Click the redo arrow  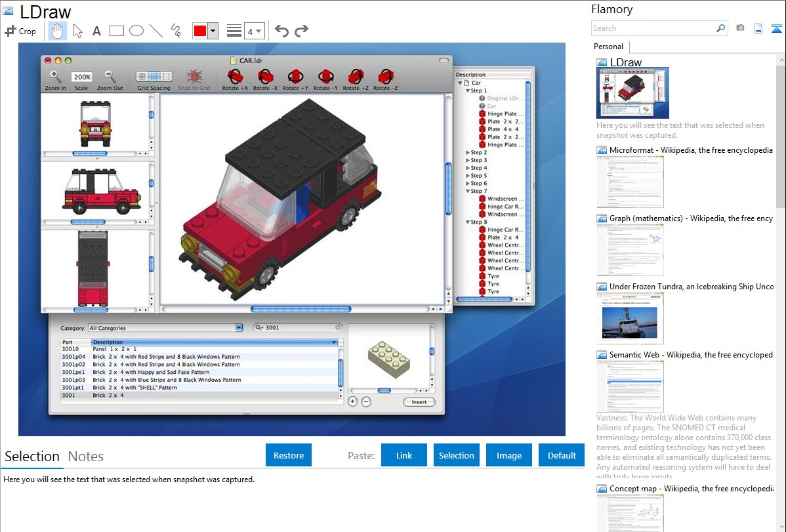(x=301, y=31)
